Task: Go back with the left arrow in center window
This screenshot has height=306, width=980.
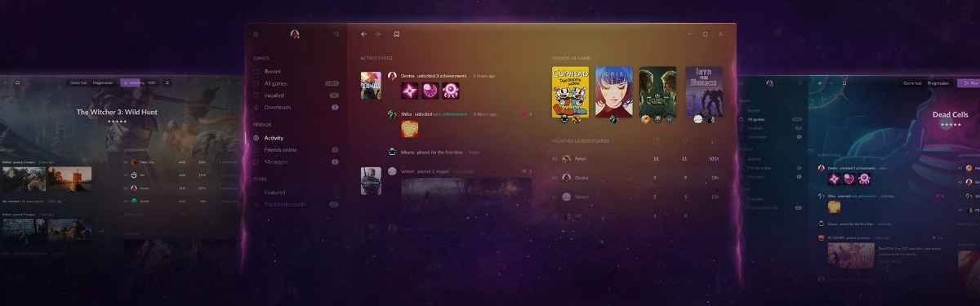Action: 363,34
